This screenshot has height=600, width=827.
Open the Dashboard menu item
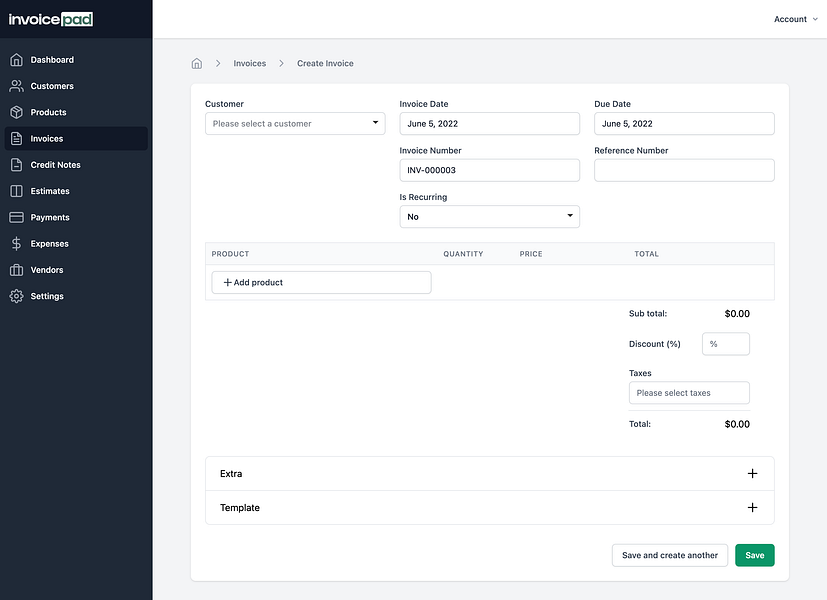coord(76,60)
